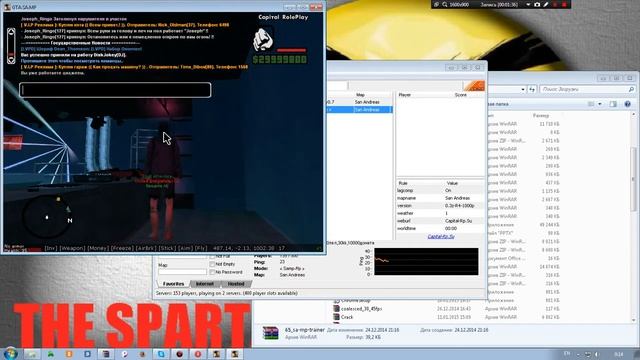Image resolution: width=640 pixels, height=360 pixels.
Task: Click the Value column header in the rules table
Action: coord(452,183)
